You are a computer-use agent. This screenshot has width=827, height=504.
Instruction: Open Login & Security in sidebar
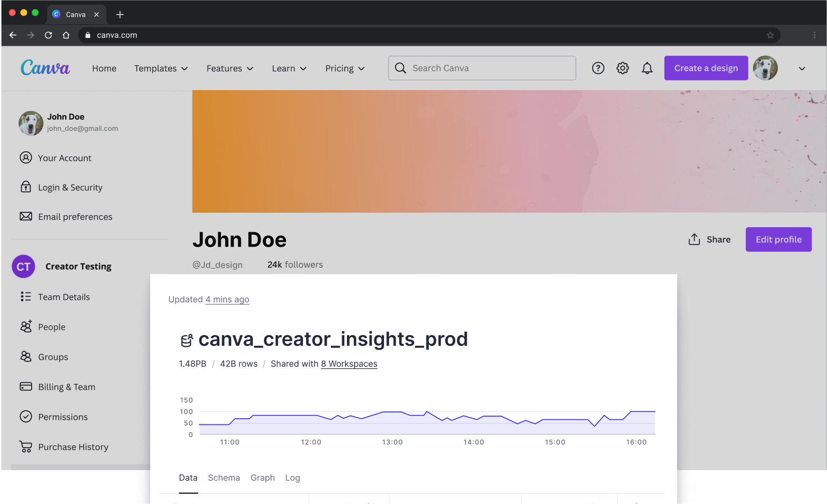point(70,188)
